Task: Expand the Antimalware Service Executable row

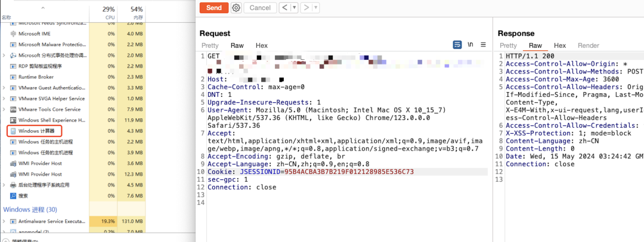Action: click(x=4, y=221)
